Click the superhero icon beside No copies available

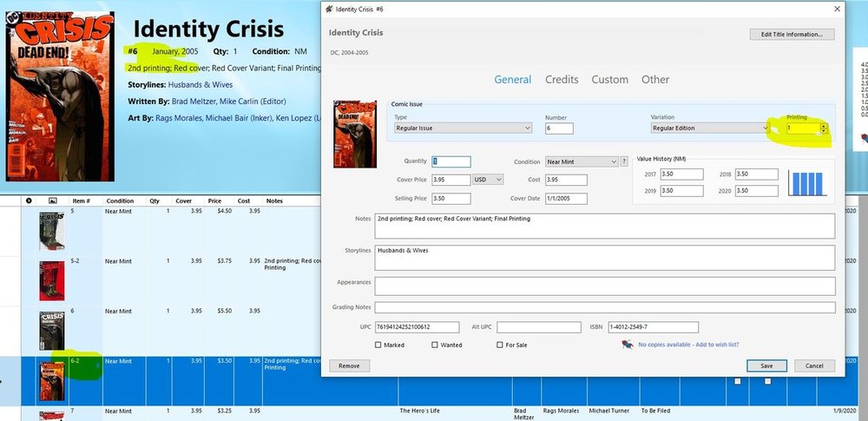(628, 345)
